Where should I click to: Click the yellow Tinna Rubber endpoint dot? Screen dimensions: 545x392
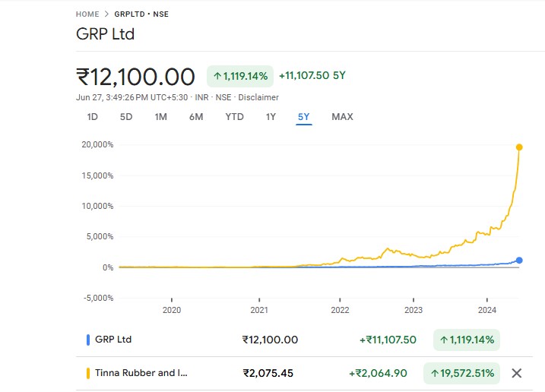click(520, 147)
